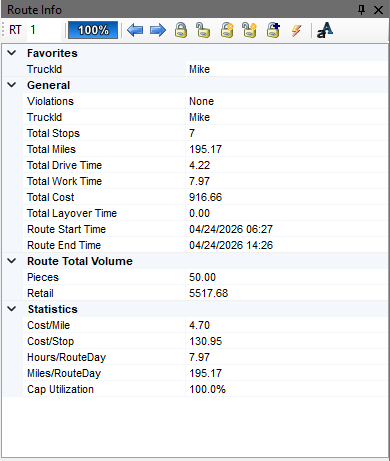Screen dimensions: 390x461
Task: Select the Violations row label
Action: pos(50,101)
